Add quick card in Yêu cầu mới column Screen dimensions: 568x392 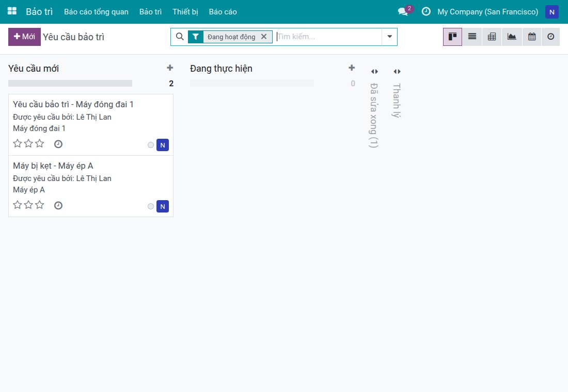coord(170,68)
